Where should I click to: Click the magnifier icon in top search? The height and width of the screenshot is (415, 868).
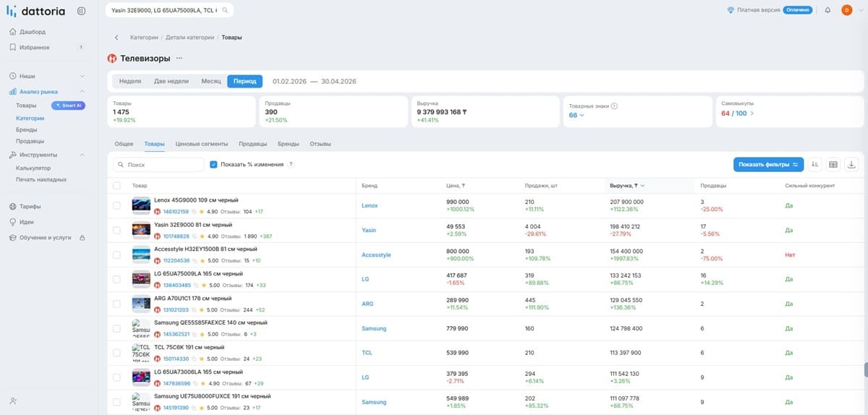tap(225, 11)
